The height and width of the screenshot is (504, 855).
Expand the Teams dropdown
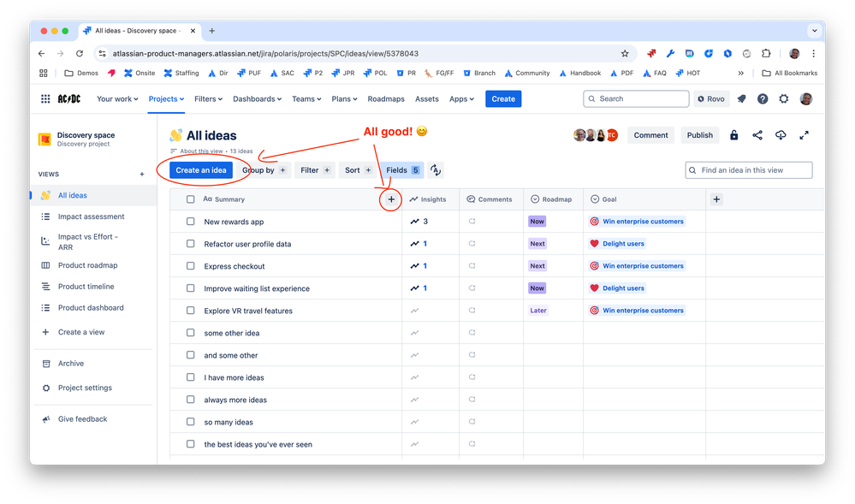(x=306, y=98)
